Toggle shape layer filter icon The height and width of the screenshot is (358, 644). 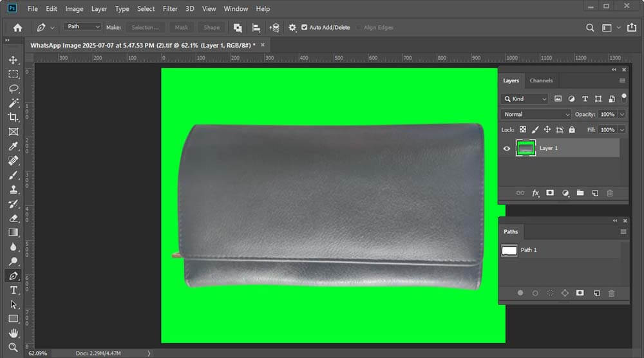(x=598, y=99)
